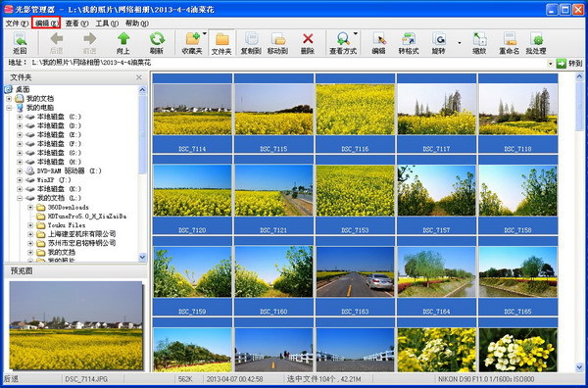Viewport: 588px width, 388px height.
Task: Refresh the view with 刷新 icon
Action: click(x=157, y=43)
